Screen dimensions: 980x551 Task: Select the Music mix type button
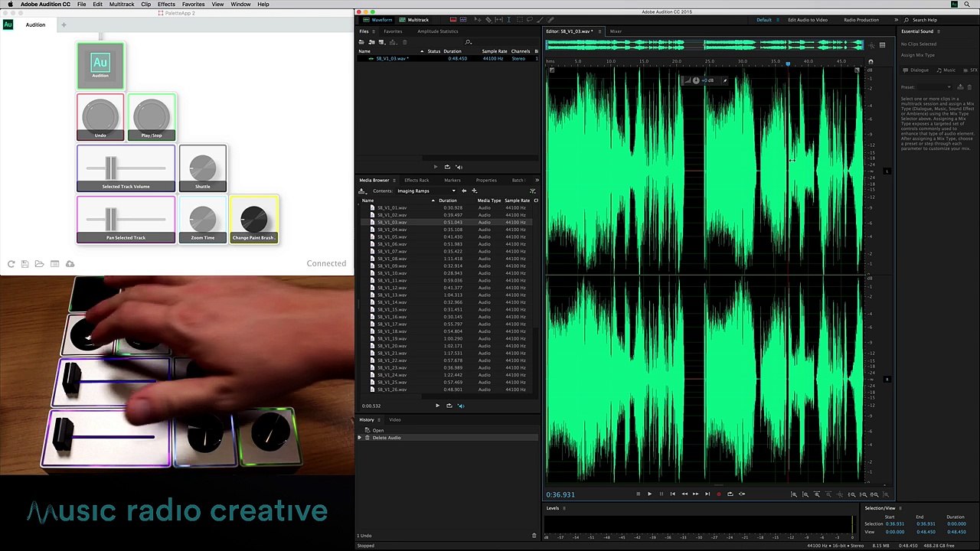(946, 70)
